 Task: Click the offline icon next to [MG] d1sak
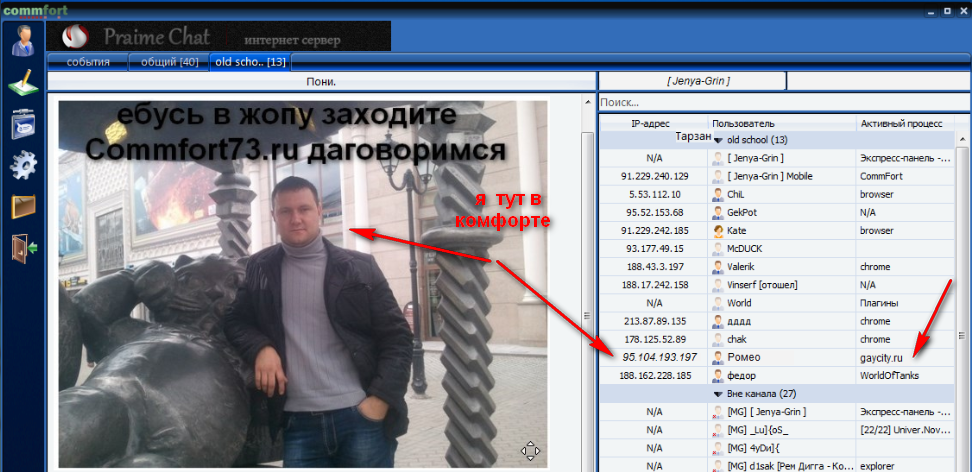(x=718, y=465)
